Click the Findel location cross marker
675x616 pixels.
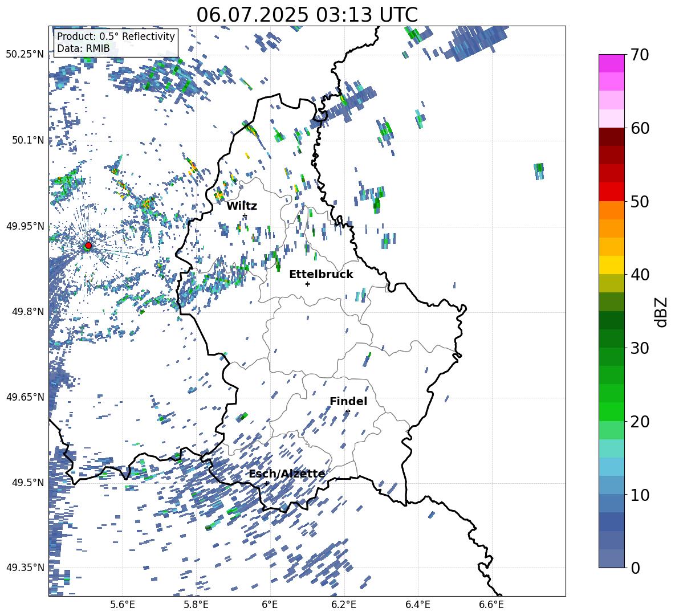pyautogui.click(x=348, y=411)
